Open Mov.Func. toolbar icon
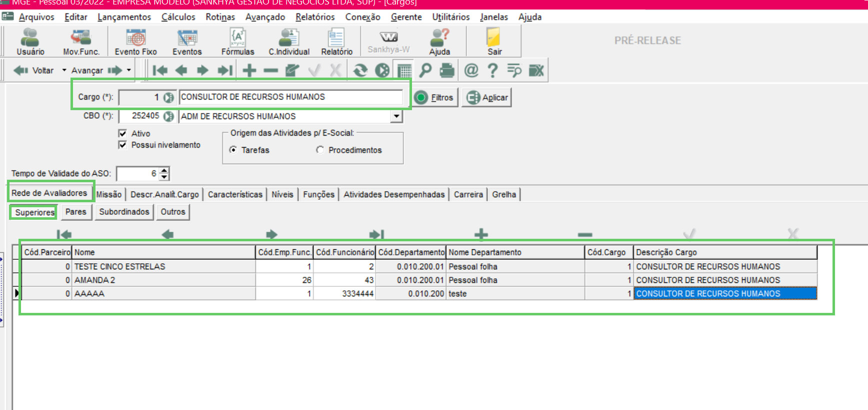The height and width of the screenshot is (410, 868). click(x=81, y=41)
